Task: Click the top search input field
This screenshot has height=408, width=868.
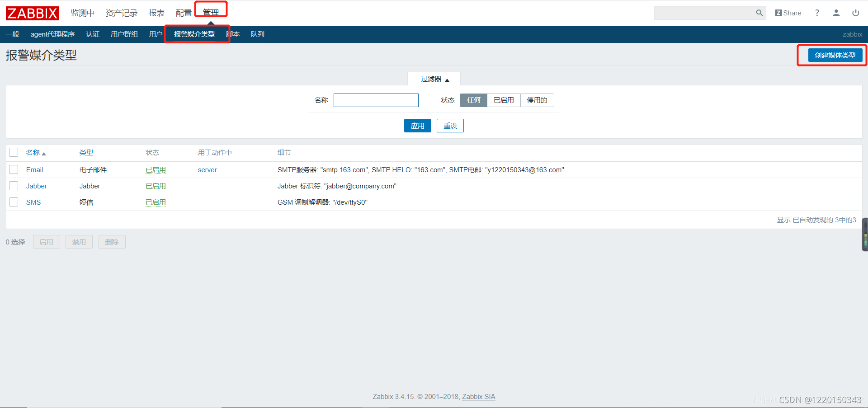Action: (x=704, y=13)
